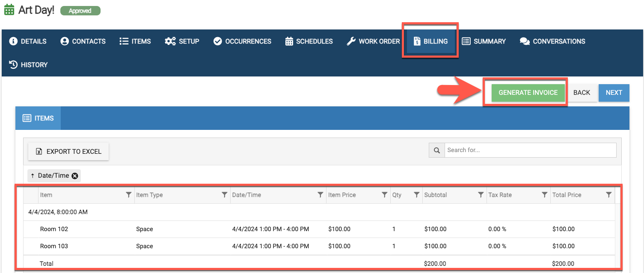The image size is (644, 273).
Task: Go to the Conversations tab
Action: pyautogui.click(x=552, y=41)
